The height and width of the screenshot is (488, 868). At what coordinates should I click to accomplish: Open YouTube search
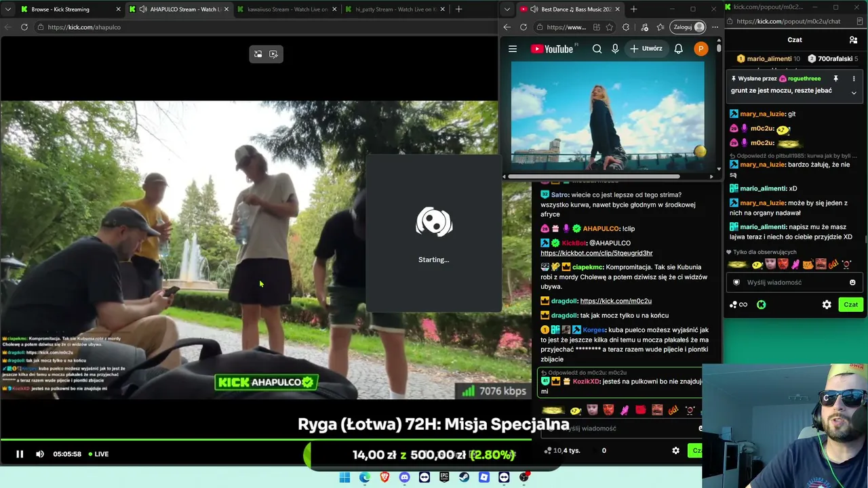tap(597, 49)
